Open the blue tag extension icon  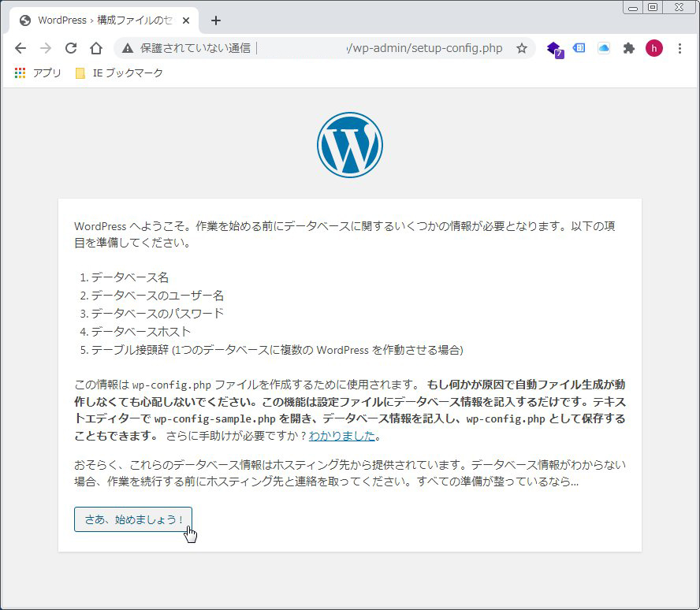(x=579, y=48)
